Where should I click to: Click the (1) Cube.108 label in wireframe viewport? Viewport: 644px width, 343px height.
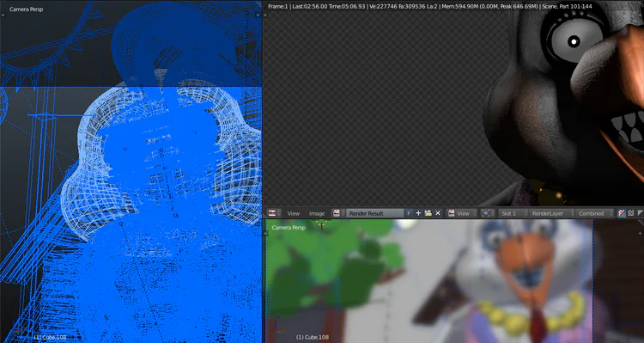coord(50,337)
